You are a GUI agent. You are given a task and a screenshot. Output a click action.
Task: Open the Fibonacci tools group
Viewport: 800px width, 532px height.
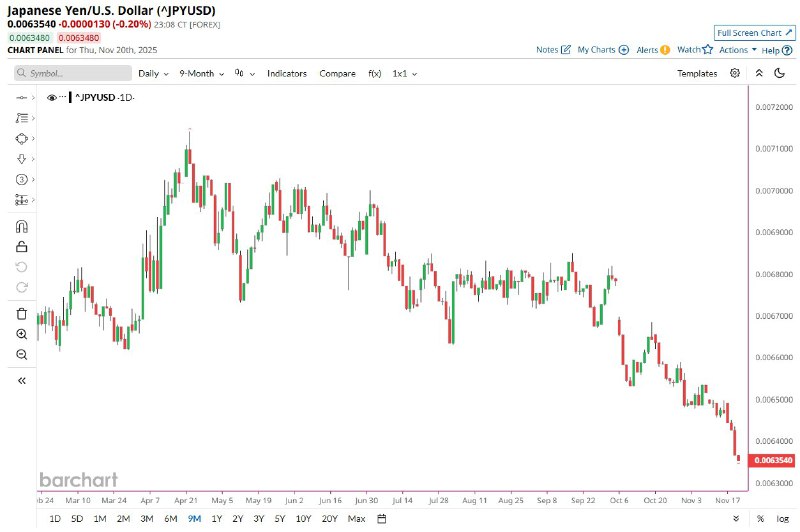coord(21,118)
